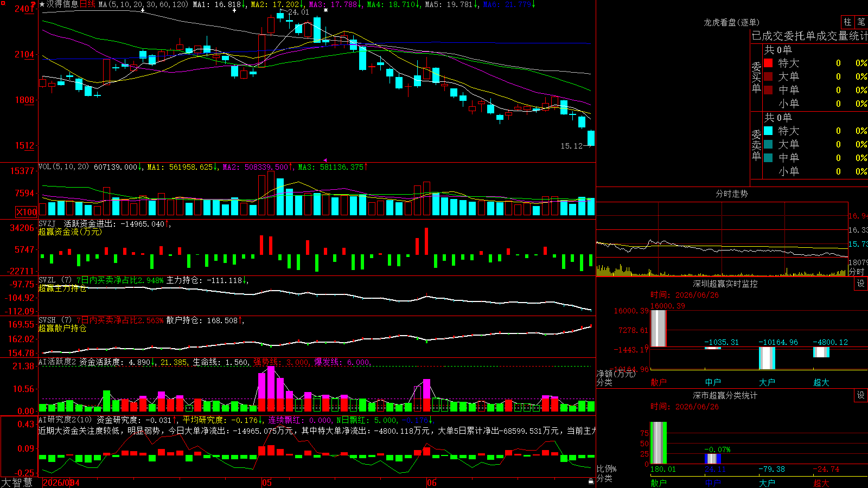Click the 15.12 low price annotation
This screenshot has height=488, width=868.
pos(571,146)
